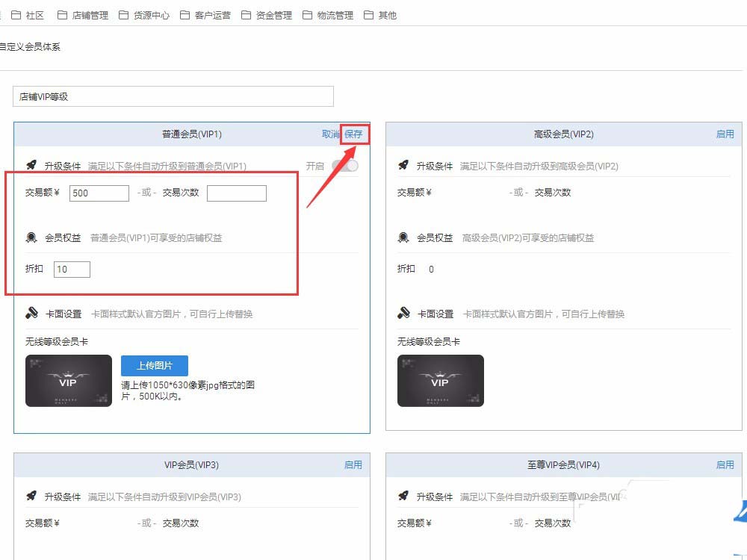This screenshot has height=560, width=747.
Task: Click the rocket icon in the VIP2 card
Action: [403, 166]
